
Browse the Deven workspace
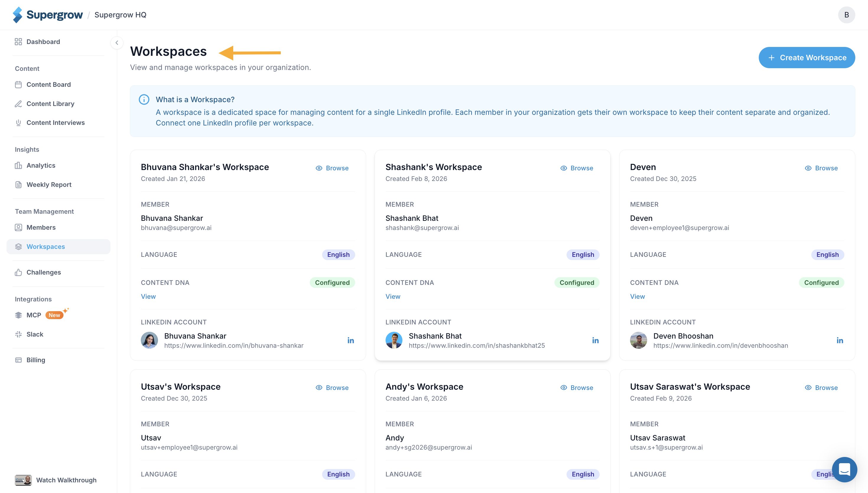[x=821, y=168]
